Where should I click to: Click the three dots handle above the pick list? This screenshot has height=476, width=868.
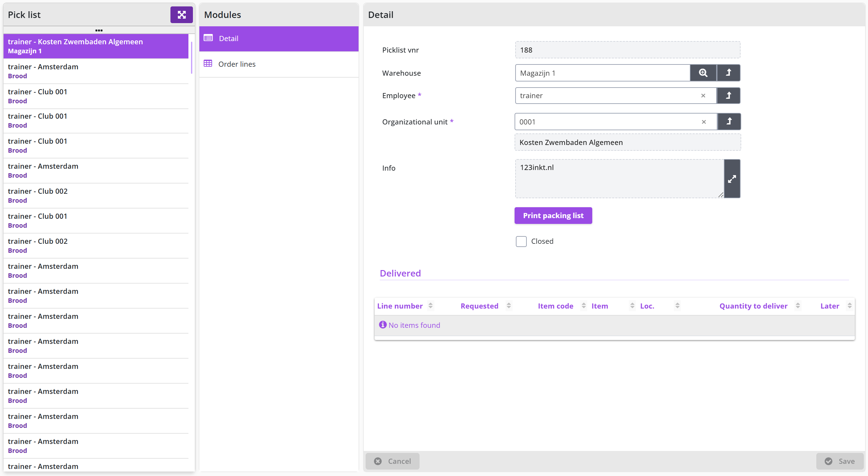99,30
